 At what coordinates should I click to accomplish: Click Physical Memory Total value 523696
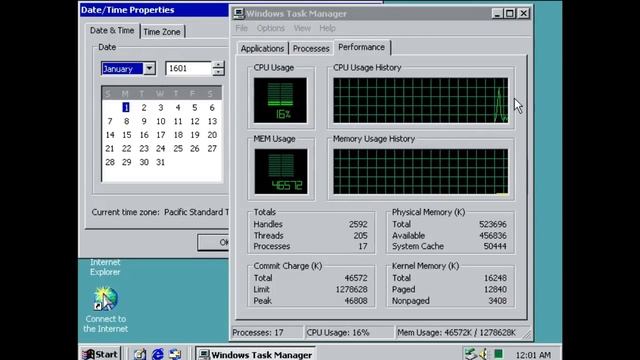pos(493,224)
